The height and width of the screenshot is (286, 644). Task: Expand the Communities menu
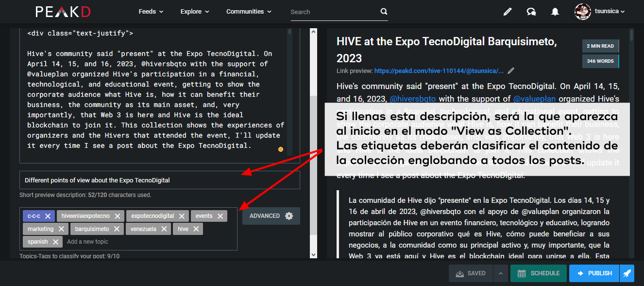tap(249, 12)
